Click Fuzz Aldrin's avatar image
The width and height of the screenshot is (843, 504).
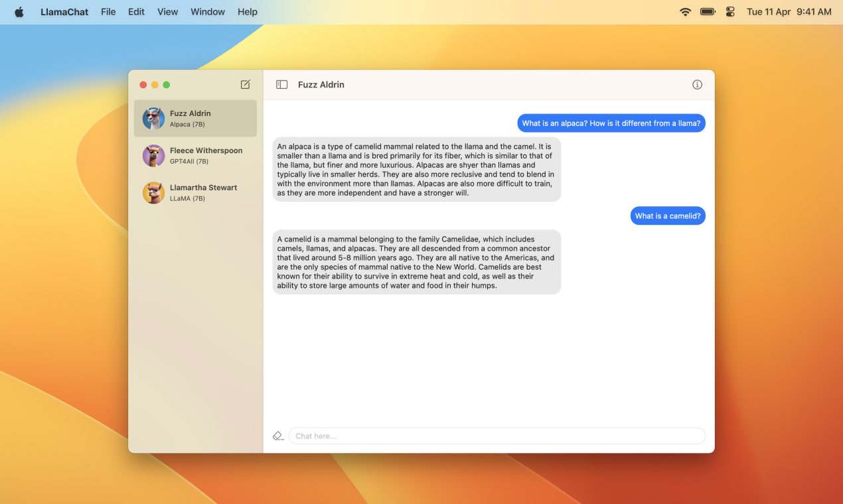153,119
